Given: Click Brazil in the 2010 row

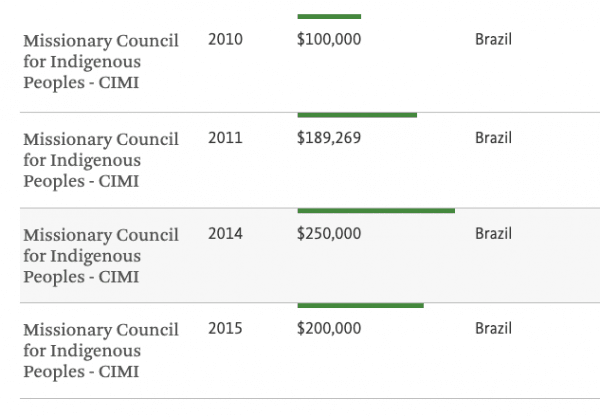Looking at the screenshot, I should click(x=493, y=40).
